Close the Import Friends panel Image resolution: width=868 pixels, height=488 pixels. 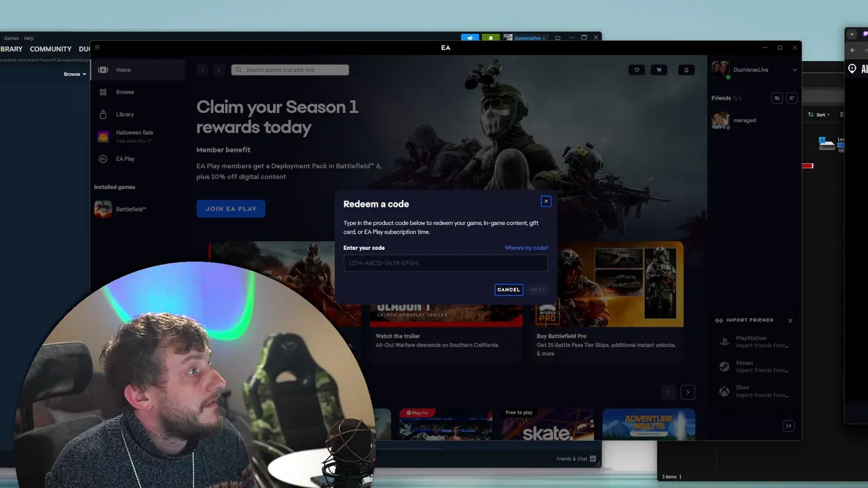[790, 321]
